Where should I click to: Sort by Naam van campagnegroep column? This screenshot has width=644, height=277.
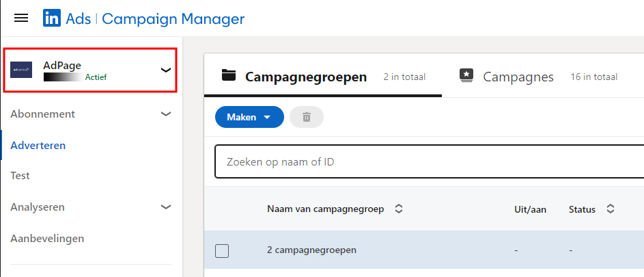pos(399,209)
